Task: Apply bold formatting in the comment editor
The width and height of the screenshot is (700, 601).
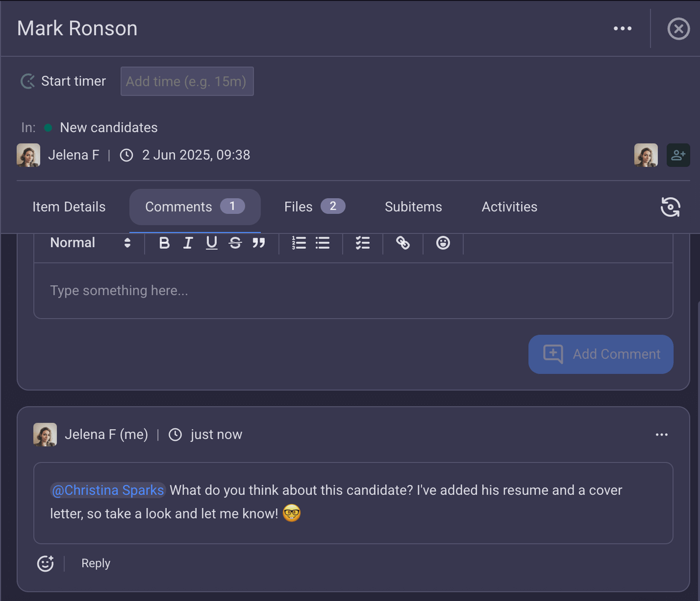Action: click(164, 243)
